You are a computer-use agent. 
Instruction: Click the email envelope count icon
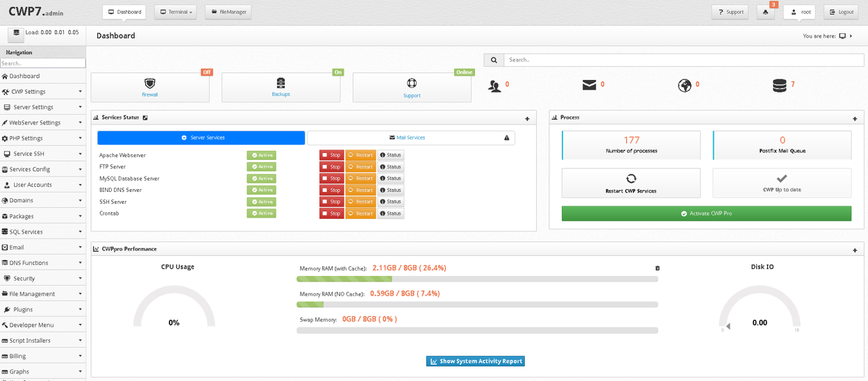[x=589, y=85]
